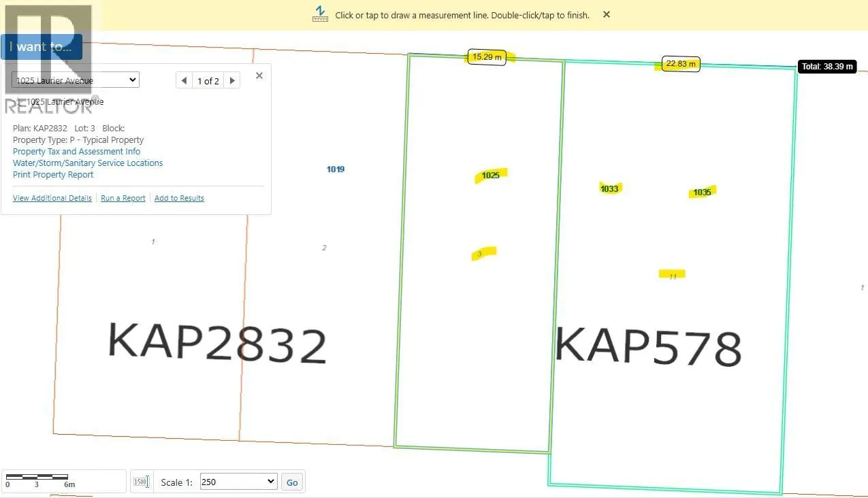868x498 pixels.
Task: Choose Add to Results
Action: coord(179,198)
